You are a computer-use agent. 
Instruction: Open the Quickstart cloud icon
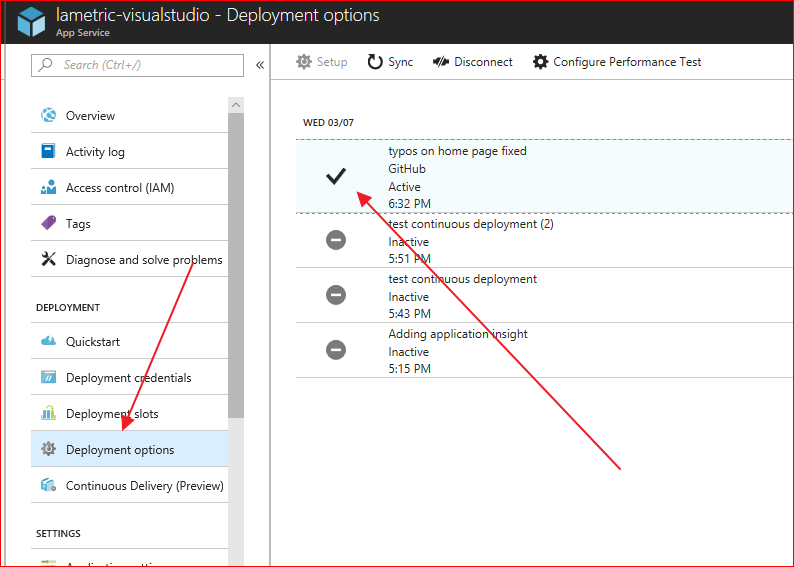click(48, 342)
